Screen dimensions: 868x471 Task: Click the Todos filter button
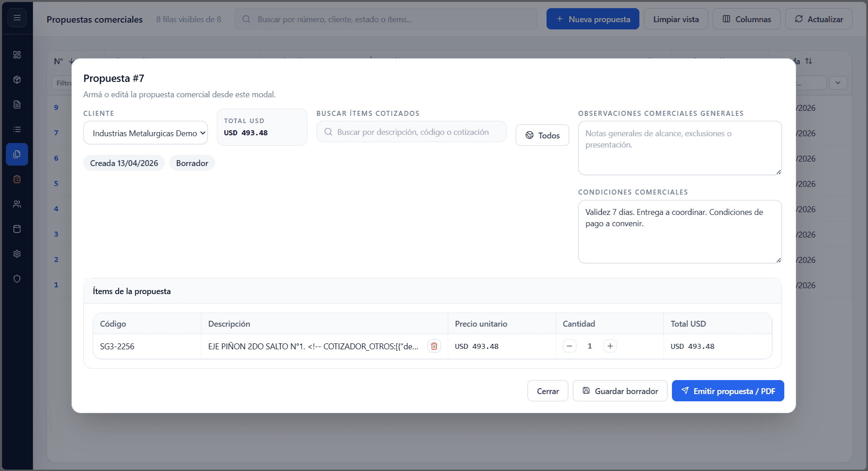[542, 135]
